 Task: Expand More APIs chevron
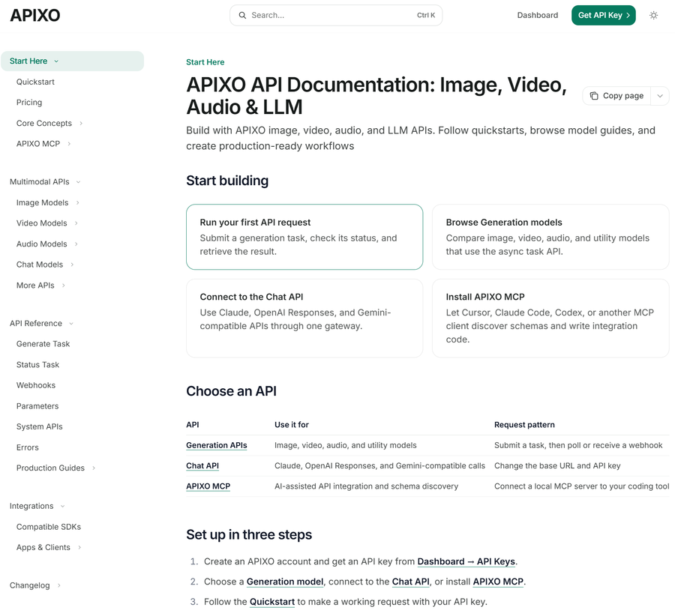coord(63,286)
